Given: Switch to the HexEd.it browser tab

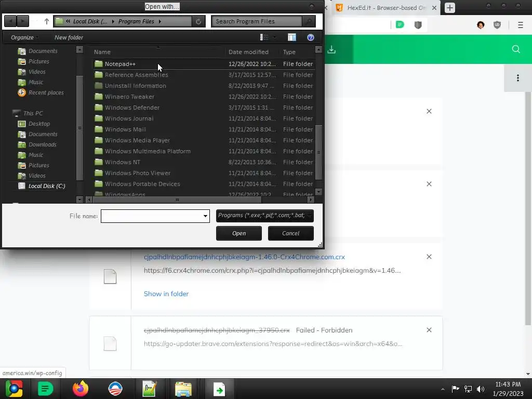Looking at the screenshot, I should point(387,7).
